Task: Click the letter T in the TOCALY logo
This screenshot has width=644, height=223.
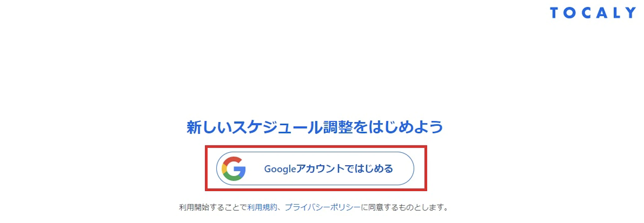Action: click(554, 13)
